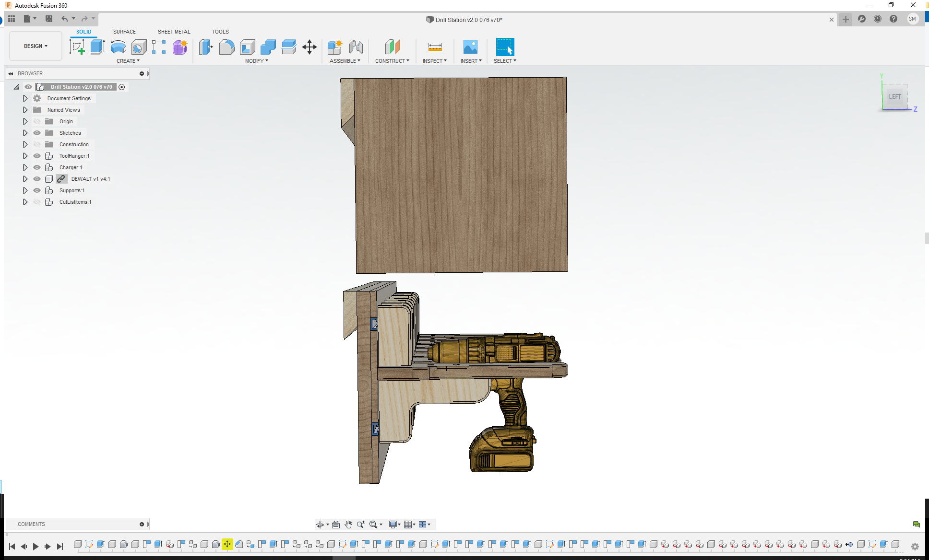
Task: Switch to the SHEET METAL tab
Action: coord(174,32)
